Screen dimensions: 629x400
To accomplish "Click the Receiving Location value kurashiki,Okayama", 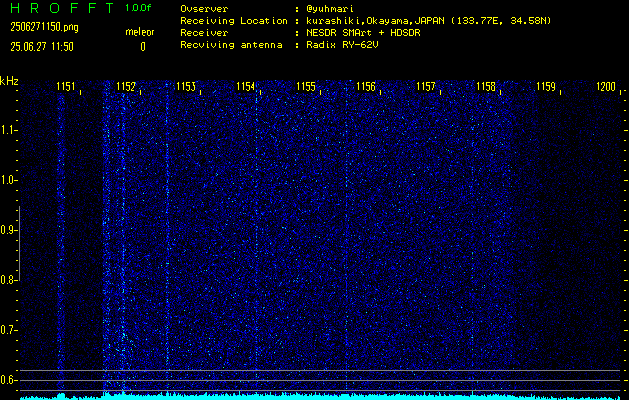I will pyautogui.click(x=428, y=21).
